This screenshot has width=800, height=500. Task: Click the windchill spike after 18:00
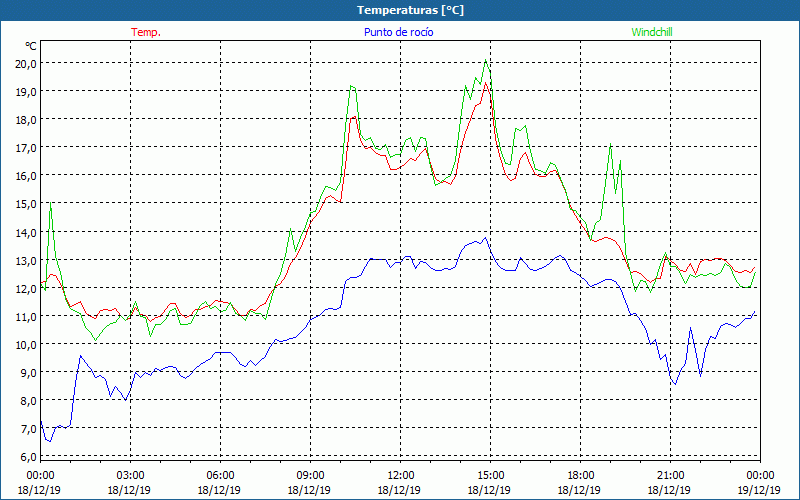[610, 144]
